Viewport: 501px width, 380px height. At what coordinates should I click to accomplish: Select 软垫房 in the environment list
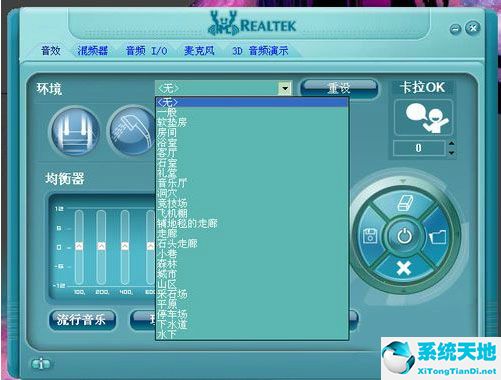pyautogui.click(x=252, y=122)
